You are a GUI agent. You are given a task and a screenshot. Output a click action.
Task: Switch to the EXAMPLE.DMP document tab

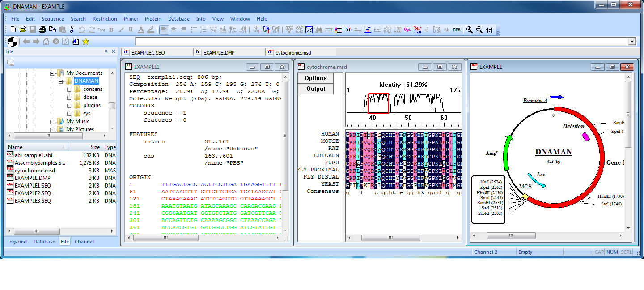pyautogui.click(x=219, y=53)
